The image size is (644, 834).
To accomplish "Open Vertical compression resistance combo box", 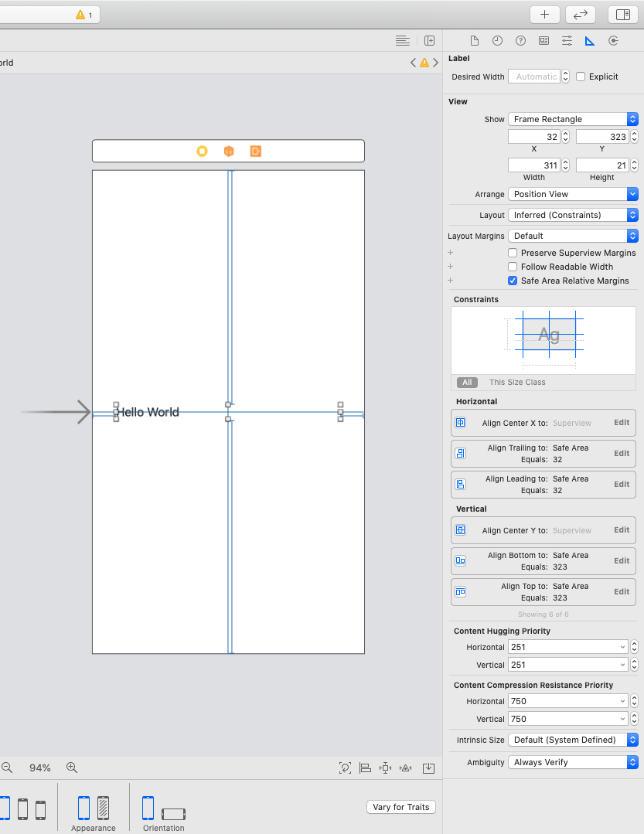I will pyautogui.click(x=568, y=719).
